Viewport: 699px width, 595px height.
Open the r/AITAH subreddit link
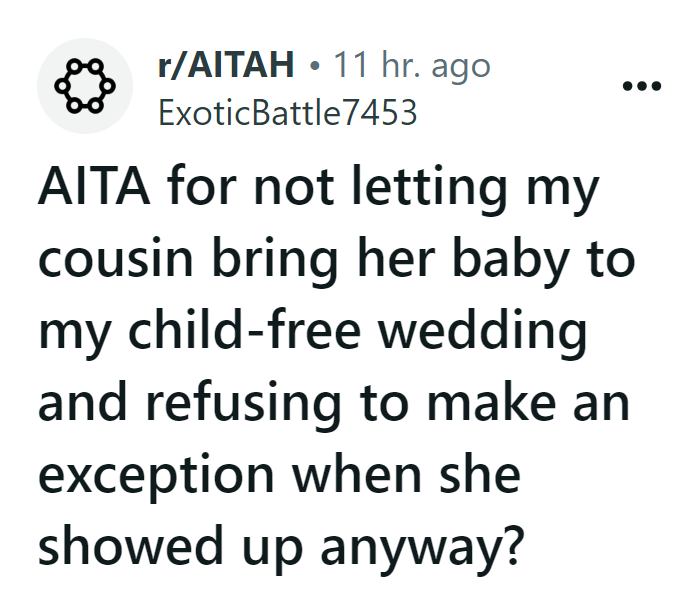tap(226, 67)
